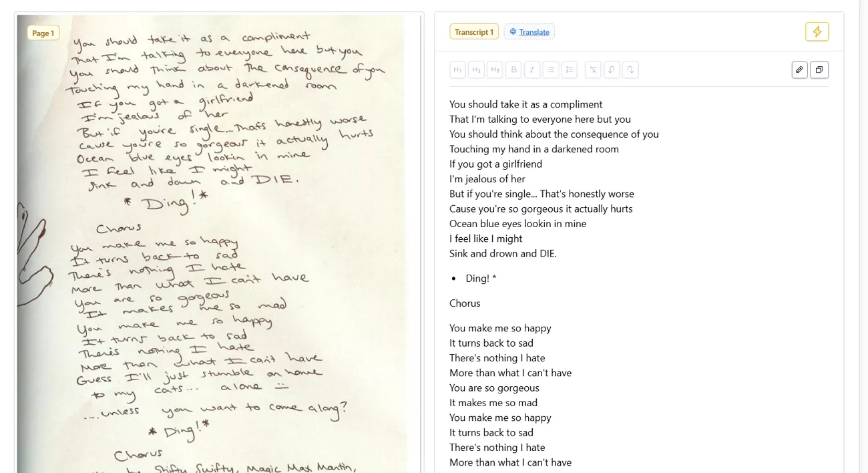This screenshot has height=473, width=868.
Task: Toggle bold text formatting
Action: tap(513, 69)
